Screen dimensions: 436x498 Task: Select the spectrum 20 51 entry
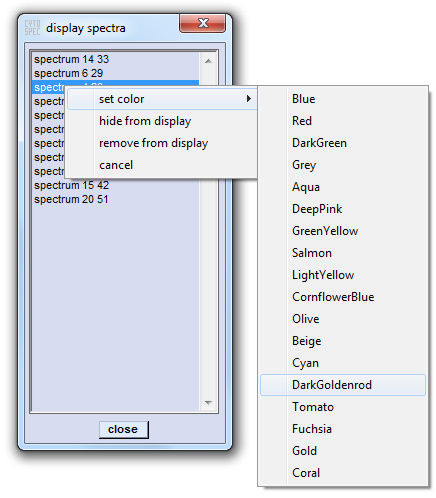pos(115,199)
